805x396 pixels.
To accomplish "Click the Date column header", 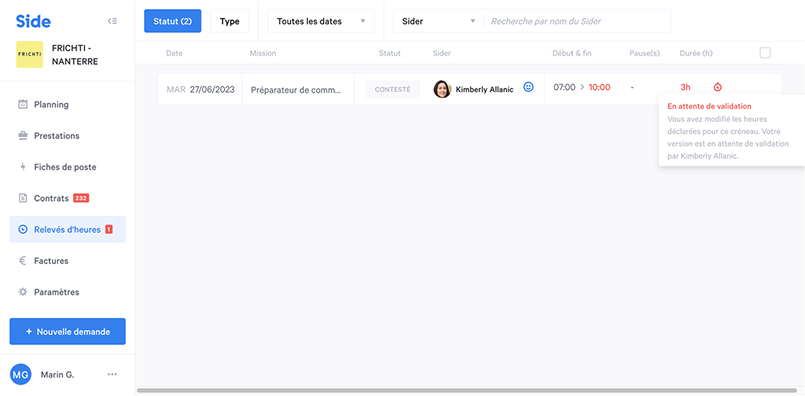I will (x=174, y=53).
